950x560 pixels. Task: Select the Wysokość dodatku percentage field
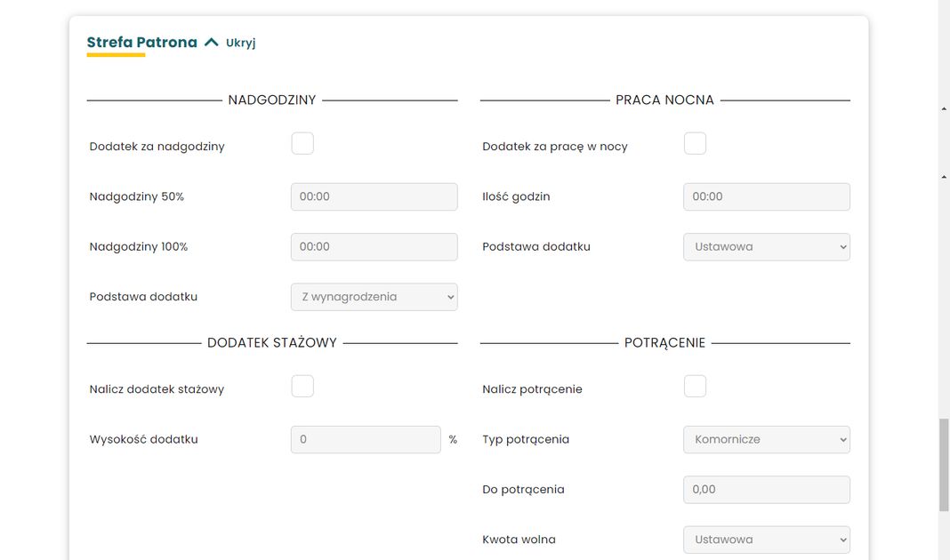point(365,439)
